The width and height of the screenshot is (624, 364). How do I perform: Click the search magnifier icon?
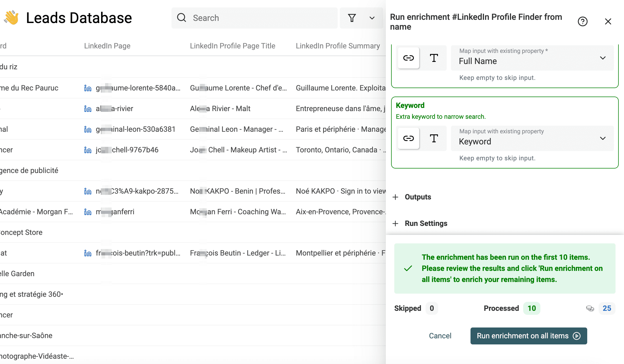point(182,18)
